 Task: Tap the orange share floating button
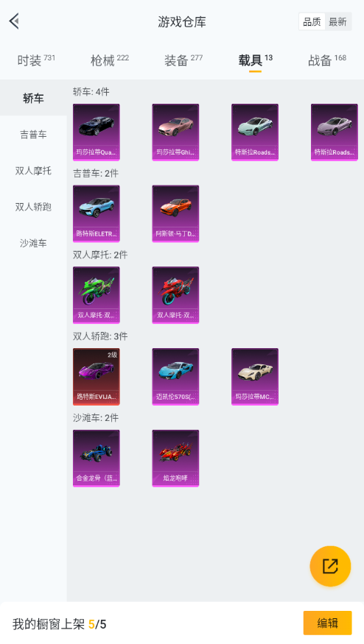pyautogui.click(x=330, y=566)
